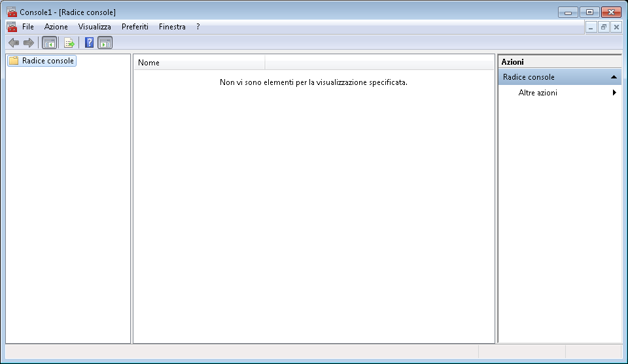Minimize the inner Radice console window
The image size is (628, 364).
591,27
